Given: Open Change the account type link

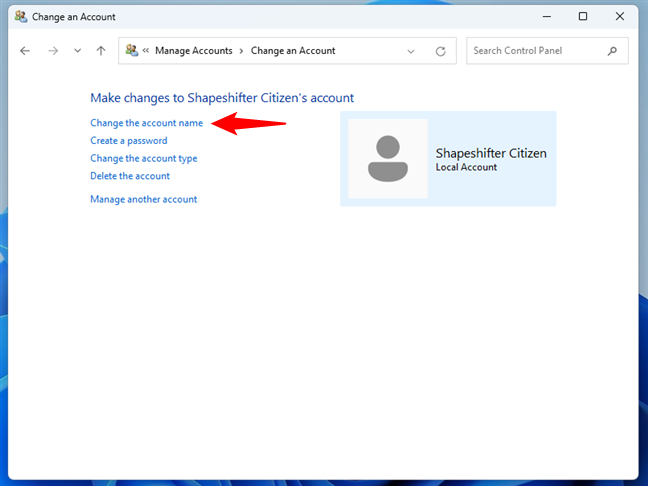Looking at the screenshot, I should [x=144, y=158].
